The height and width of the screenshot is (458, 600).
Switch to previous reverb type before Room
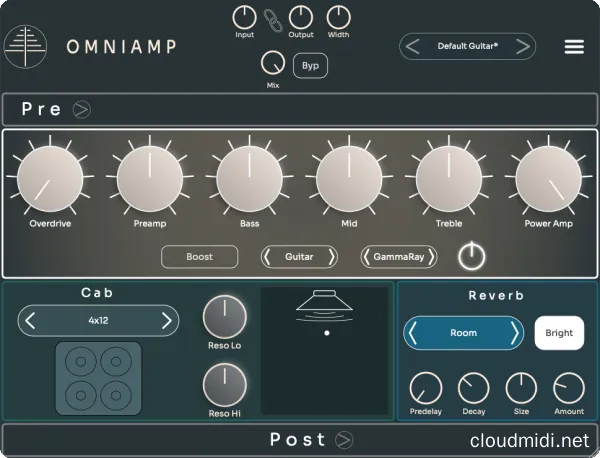click(x=414, y=333)
